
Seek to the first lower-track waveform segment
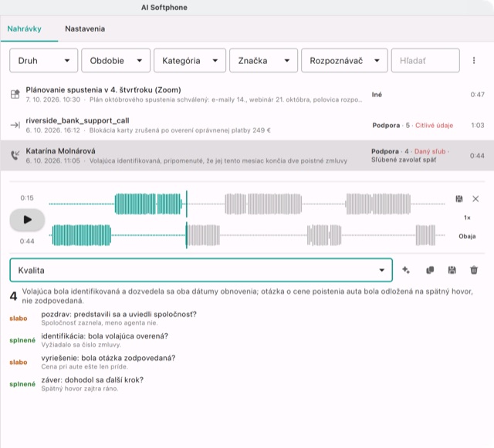[x=82, y=235]
